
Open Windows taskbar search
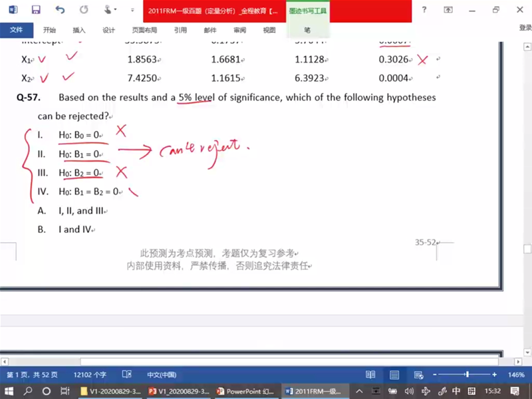tap(28, 391)
